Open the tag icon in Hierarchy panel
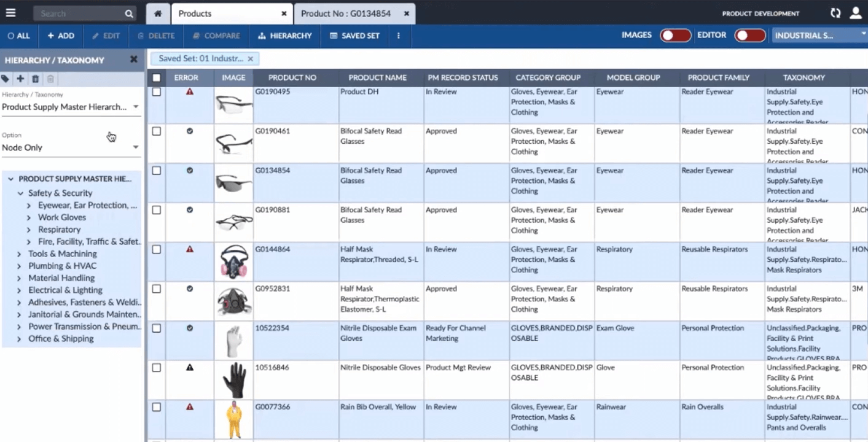Image resolution: width=868 pixels, height=442 pixels. pos(7,79)
